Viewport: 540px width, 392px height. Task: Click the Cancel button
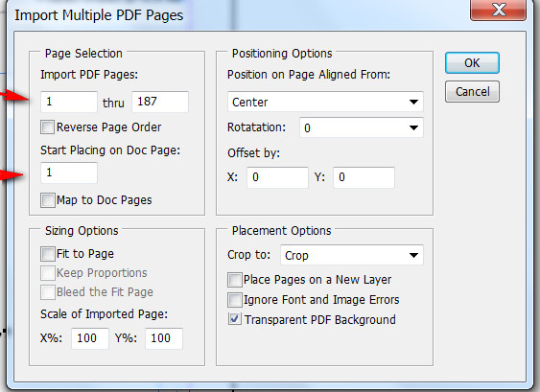point(472,92)
